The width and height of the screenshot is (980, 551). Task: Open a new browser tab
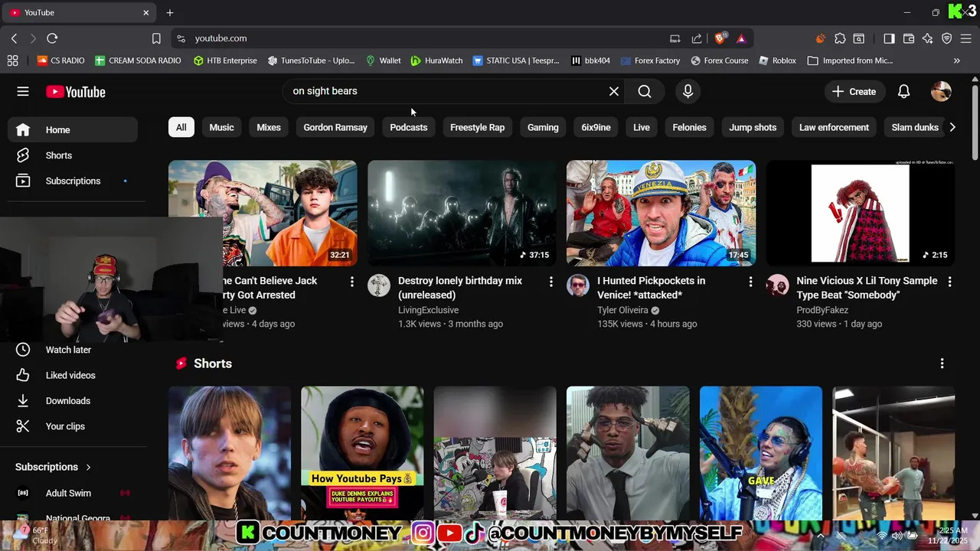tap(170, 12)
